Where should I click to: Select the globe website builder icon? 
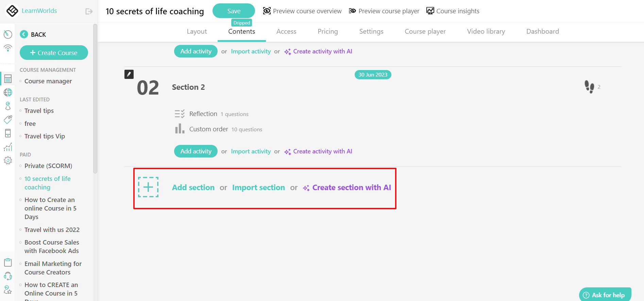[x=8, y=92]
